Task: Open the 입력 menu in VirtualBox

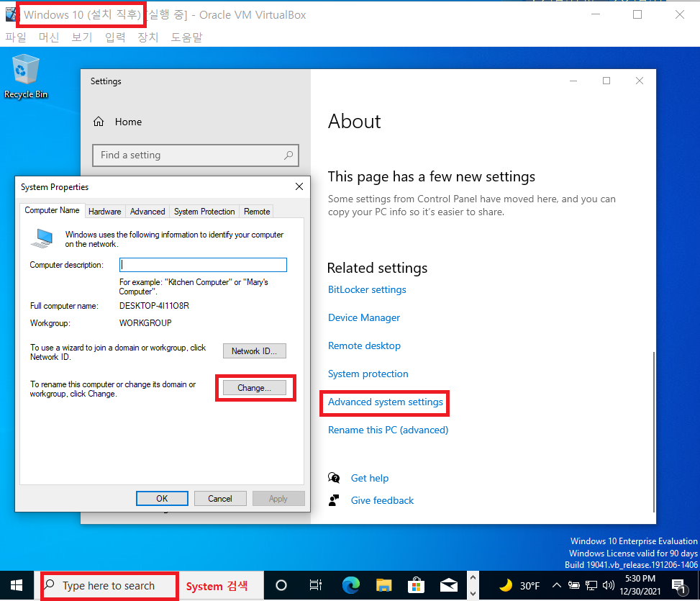Action: point(114,37)
